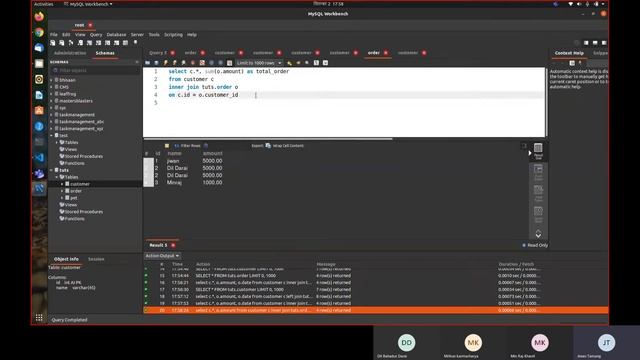640x360 pixels.
Task: Execute the query with the lightning bolt icon
Action: [x=165, y=63]
